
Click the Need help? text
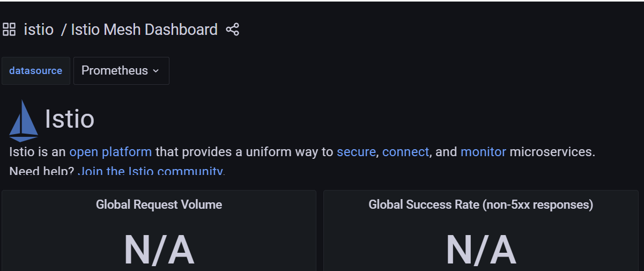[x=42, y=171]
